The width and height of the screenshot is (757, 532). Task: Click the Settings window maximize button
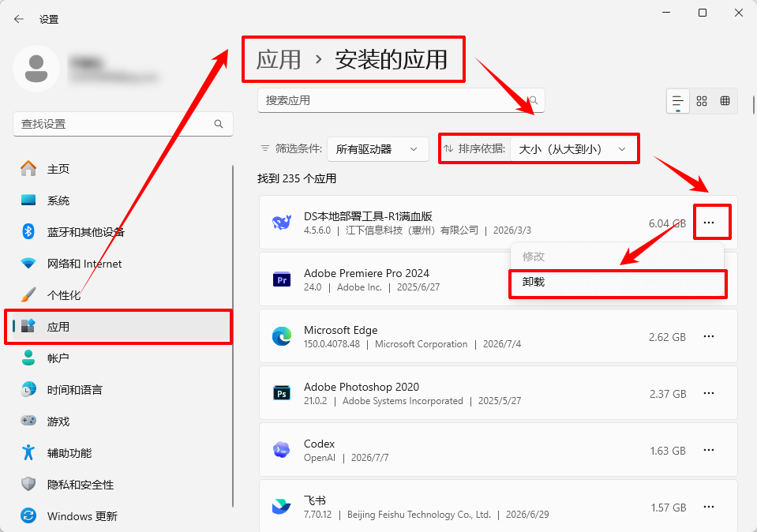pyautogui.click(x=703, y=13)
